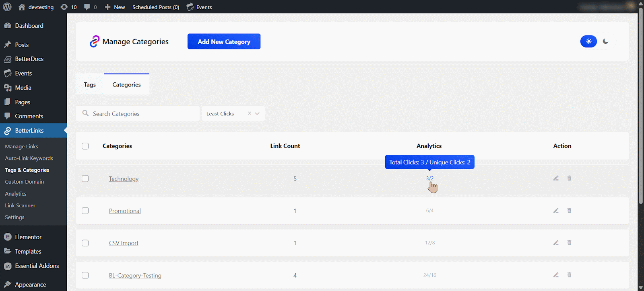This screenshot has height=291, width=644.
Task: Open the 10 pending updates
Action: [x=68, y=7]
